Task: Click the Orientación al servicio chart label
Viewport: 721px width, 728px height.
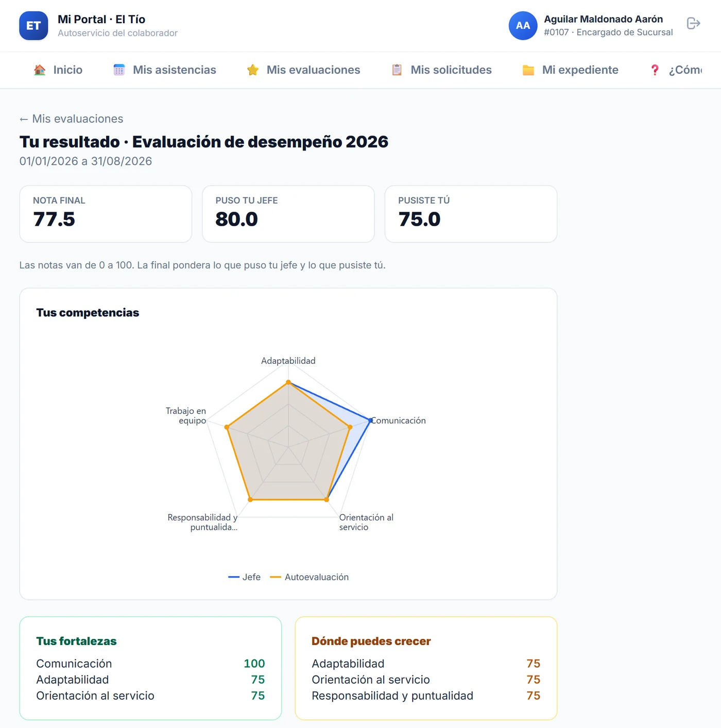Action: pyautogui.click(x=366, y=522)
